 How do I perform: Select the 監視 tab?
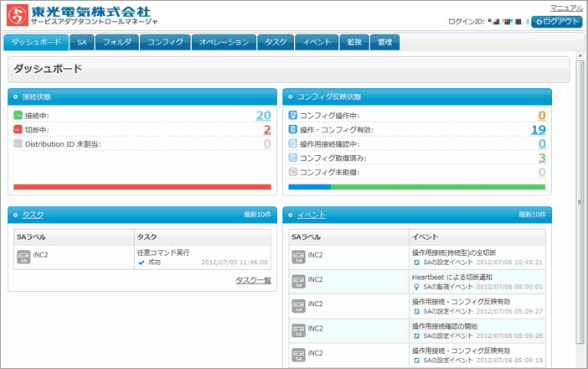click(353, 42)
